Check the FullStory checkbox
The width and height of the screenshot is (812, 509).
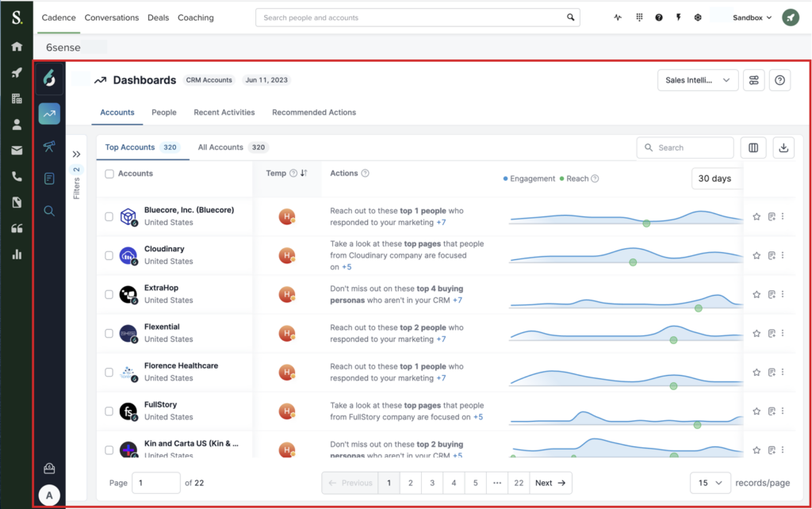[x=109, y=411]
